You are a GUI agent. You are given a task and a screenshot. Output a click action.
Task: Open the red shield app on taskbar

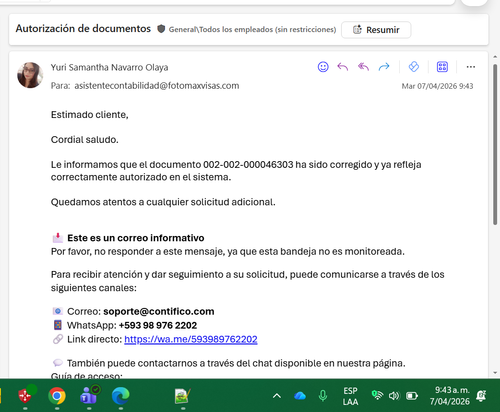click(x=25, y=396)
